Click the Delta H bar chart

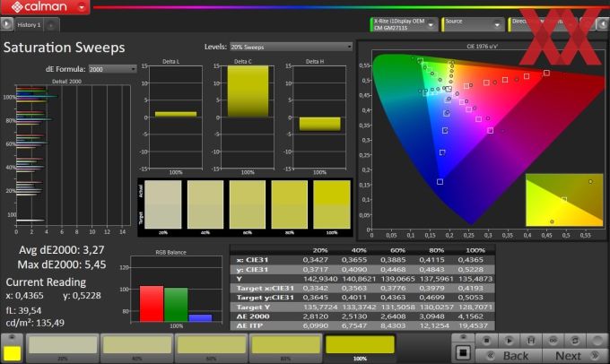tap(319, 117)
